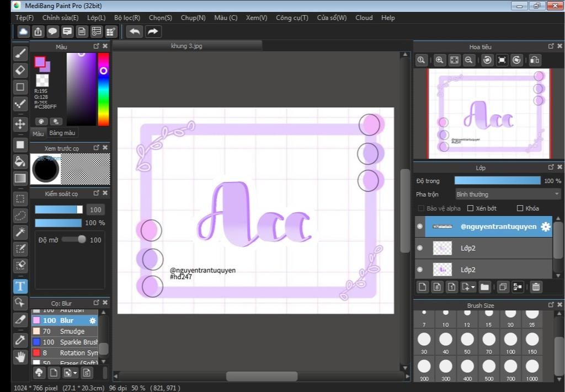Open add-layer type dropdown arrow

pyautogui.click(x=473, y=287)
